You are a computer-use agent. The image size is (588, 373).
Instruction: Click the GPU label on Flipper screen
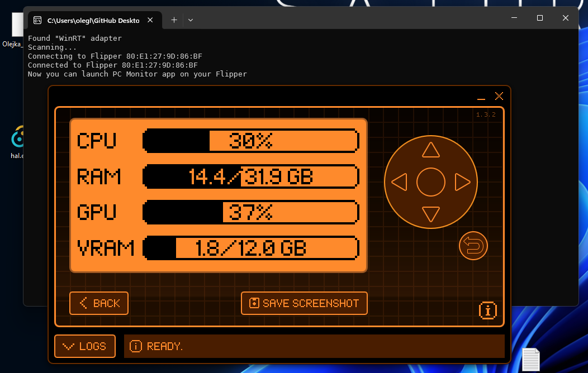click(x=97, y=212)
